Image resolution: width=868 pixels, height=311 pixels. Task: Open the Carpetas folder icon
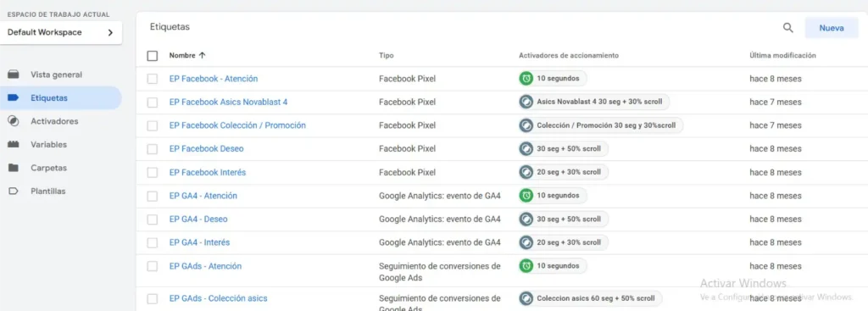(14, 168)
